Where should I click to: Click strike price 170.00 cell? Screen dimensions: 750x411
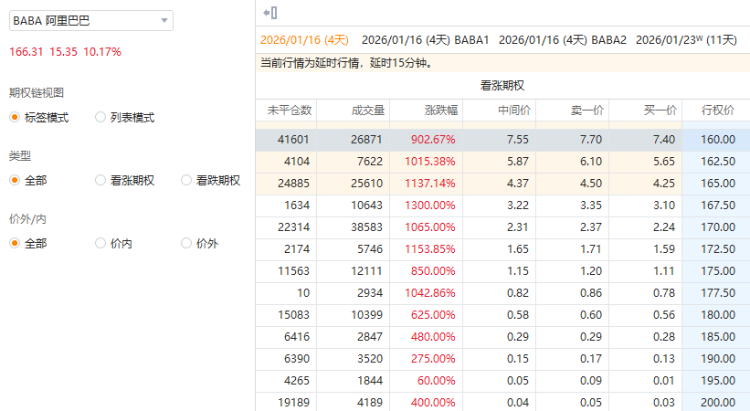[x=716, y=227]
